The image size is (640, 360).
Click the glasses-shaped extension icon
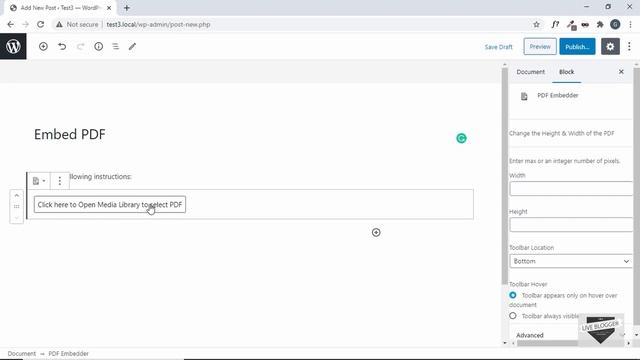point(585,24)
